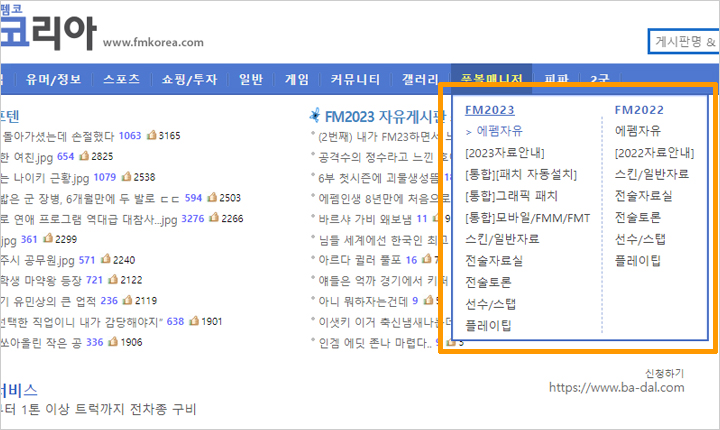
Task: Click thumbs-up icon beside 2240
Action: click(106, 259)
